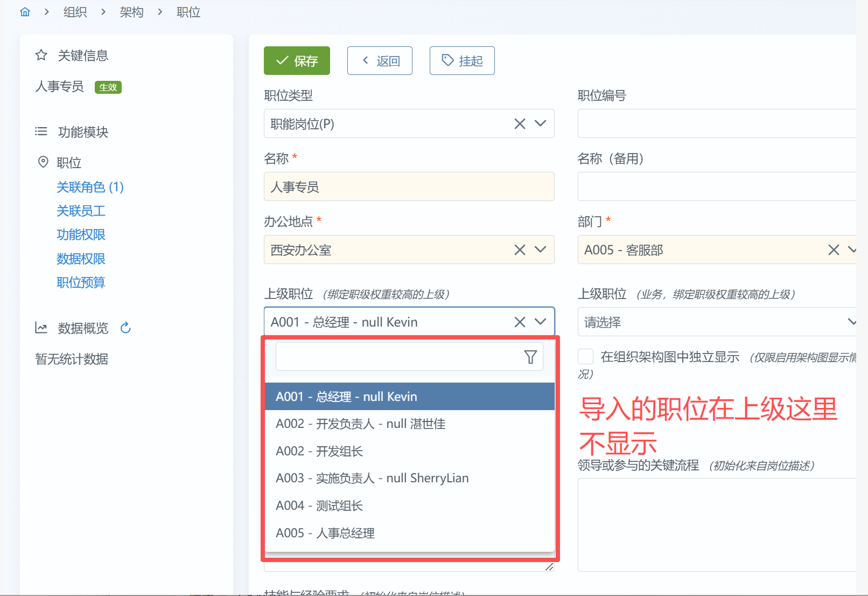The width and height of the screenshot is (868, 596).
Task: Enable 在组织架构图中独立显示 checkbox
Action: click(x=585, y=357)
